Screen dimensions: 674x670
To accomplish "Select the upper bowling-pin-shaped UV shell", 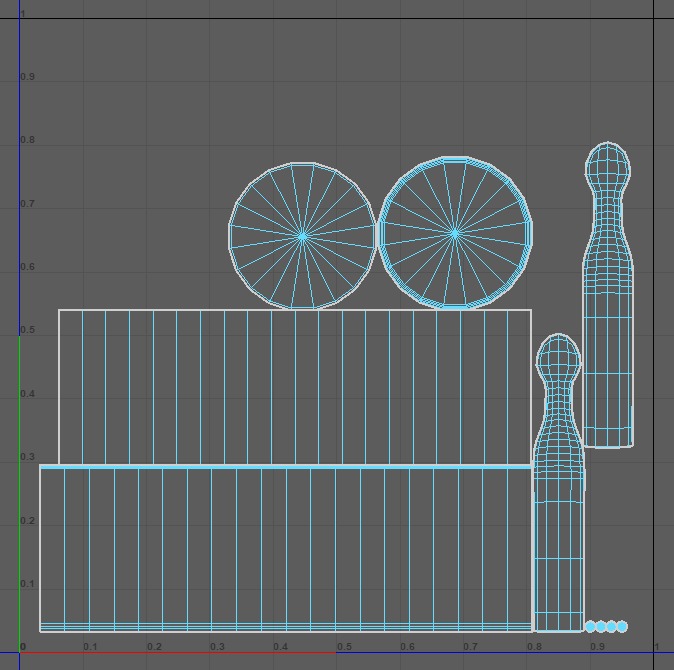I will tap(608, 295).
